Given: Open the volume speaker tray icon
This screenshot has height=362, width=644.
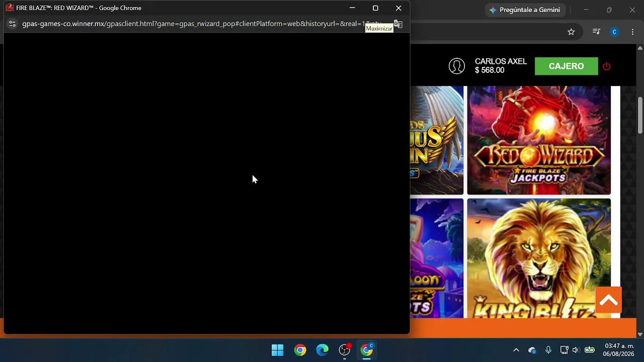Looking at the screenshot, I should [576, 350].
